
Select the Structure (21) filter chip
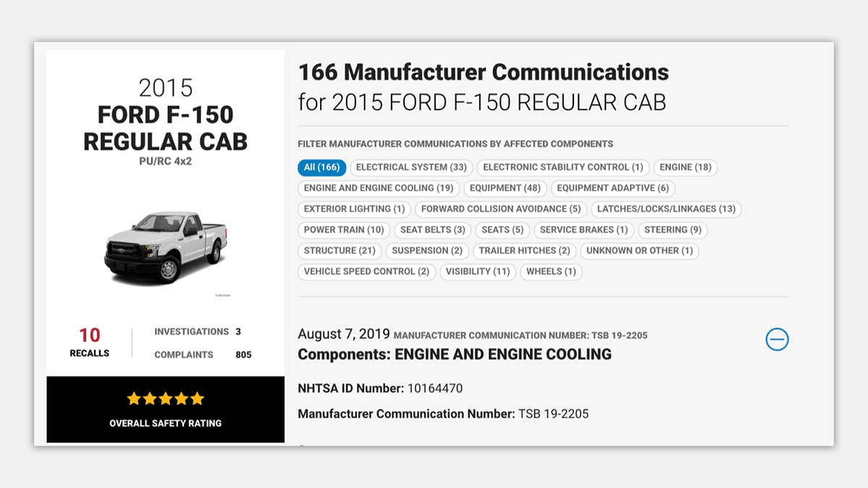coord(340,251)
